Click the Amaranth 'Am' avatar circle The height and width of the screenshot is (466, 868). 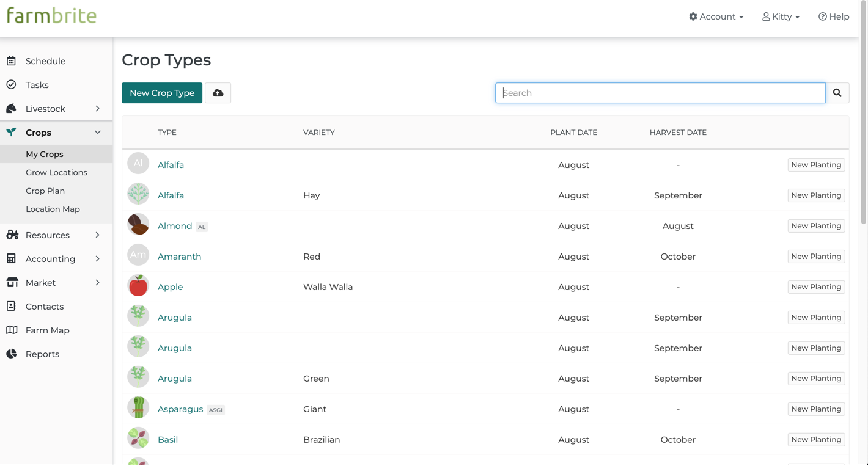coord(138,255)
